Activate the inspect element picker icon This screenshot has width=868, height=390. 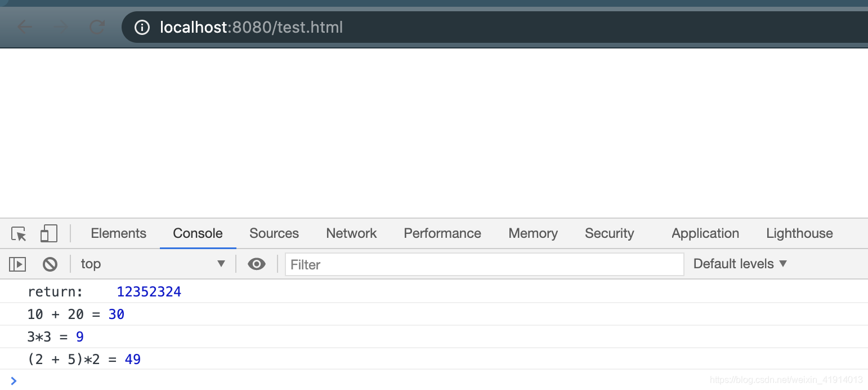19,233
